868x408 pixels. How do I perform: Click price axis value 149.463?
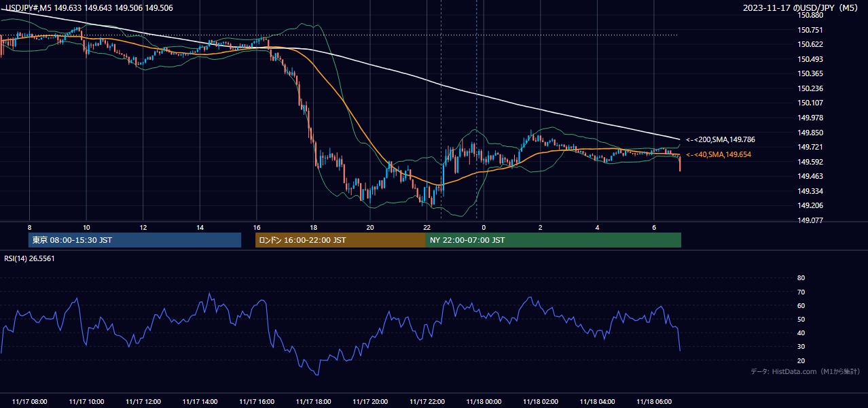pos(810,176)
